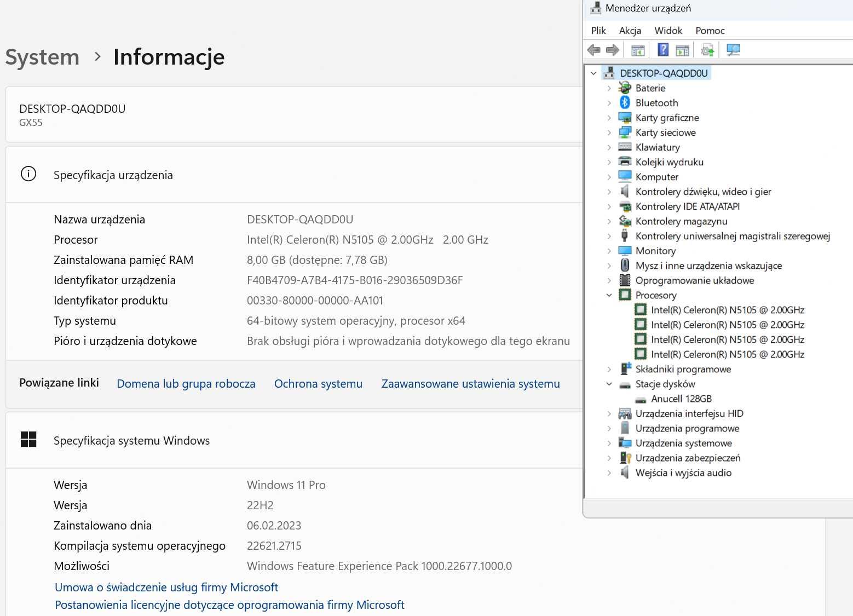
Task: Expand the Baterie node
Action: click(609, 88)
